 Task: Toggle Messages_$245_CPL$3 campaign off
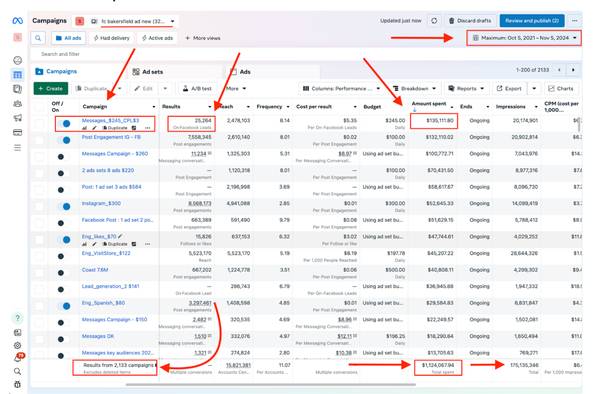64,124
